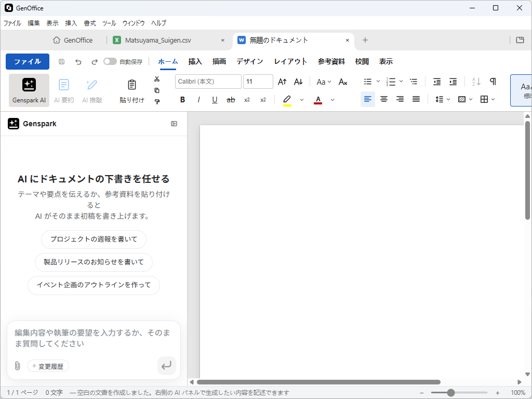This screenshot has width=532, height=399.
Task: Show paragraph marks pilcrow icon
Action: click(x=493, y=82)
